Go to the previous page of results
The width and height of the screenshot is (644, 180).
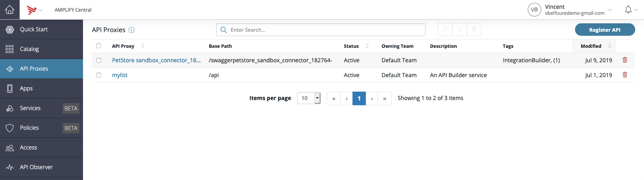pos(346,98)
